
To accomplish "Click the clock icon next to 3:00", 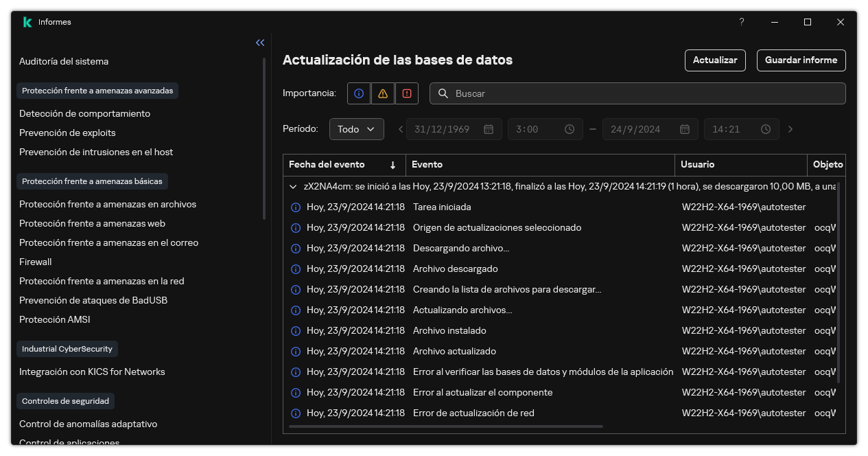I will [x=568, y=128].
